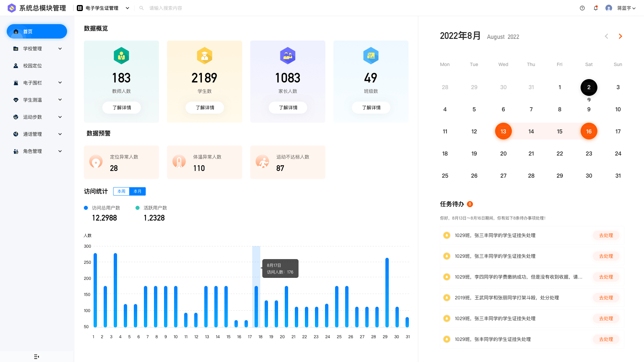Screen dimensions: 644x362
Task: Open the notification bell icon
Action: point(596,8)
